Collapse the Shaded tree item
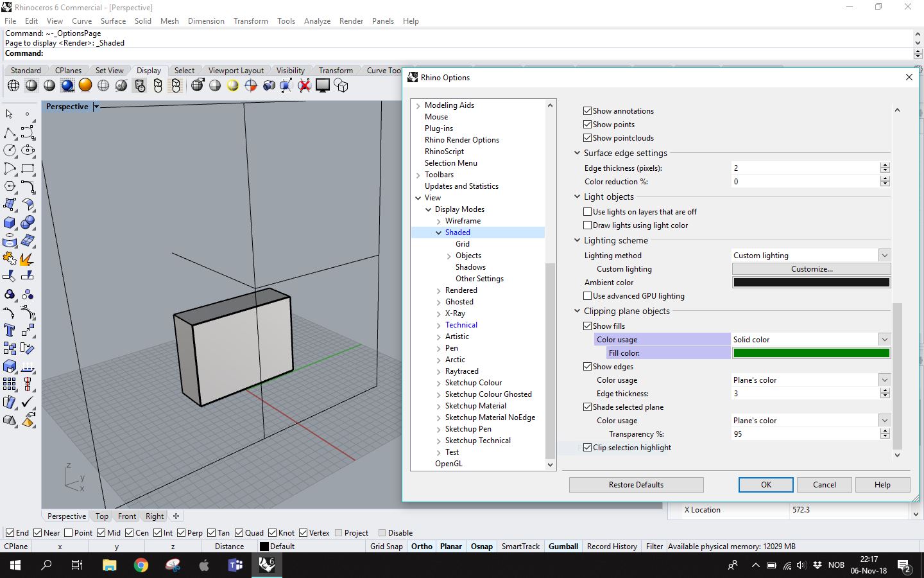This screenshot has width=924, height=578. pos(438,232)
